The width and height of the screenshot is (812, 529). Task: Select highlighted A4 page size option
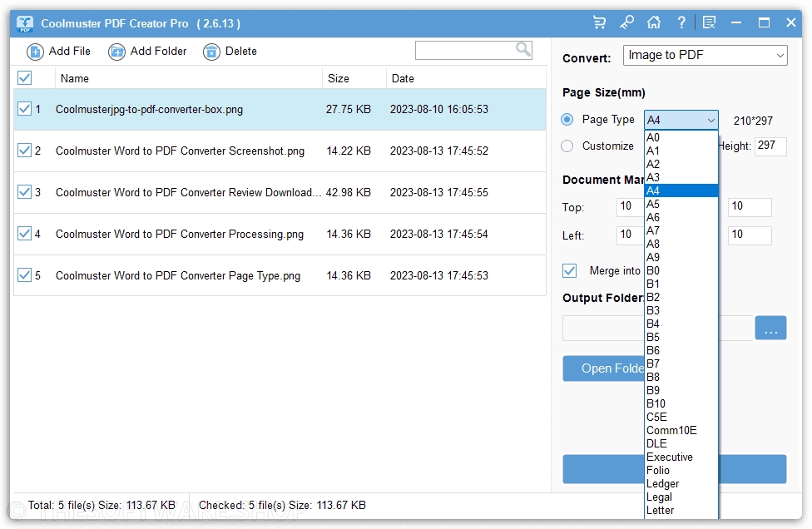tap(681, 190)
